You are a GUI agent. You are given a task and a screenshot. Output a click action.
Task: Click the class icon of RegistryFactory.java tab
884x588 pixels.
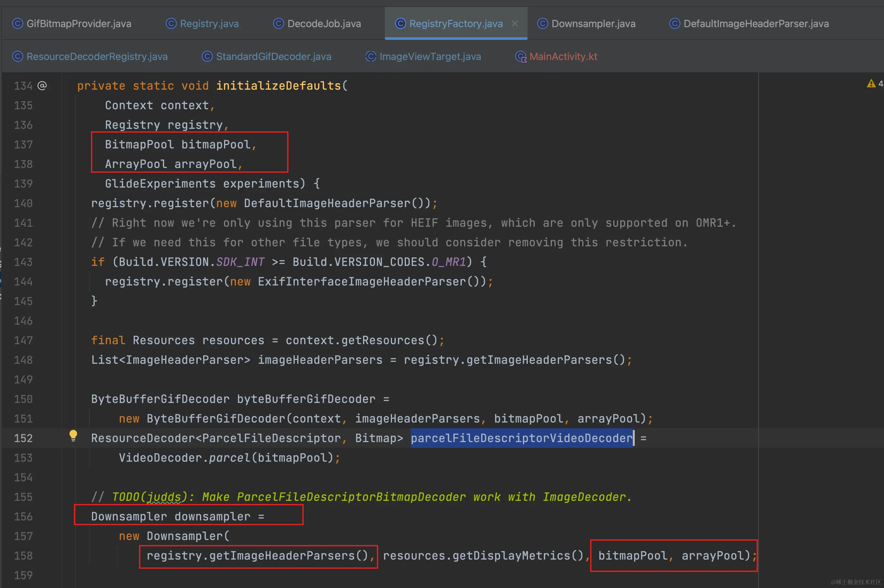pyautogui.click(x=400, y=24)
